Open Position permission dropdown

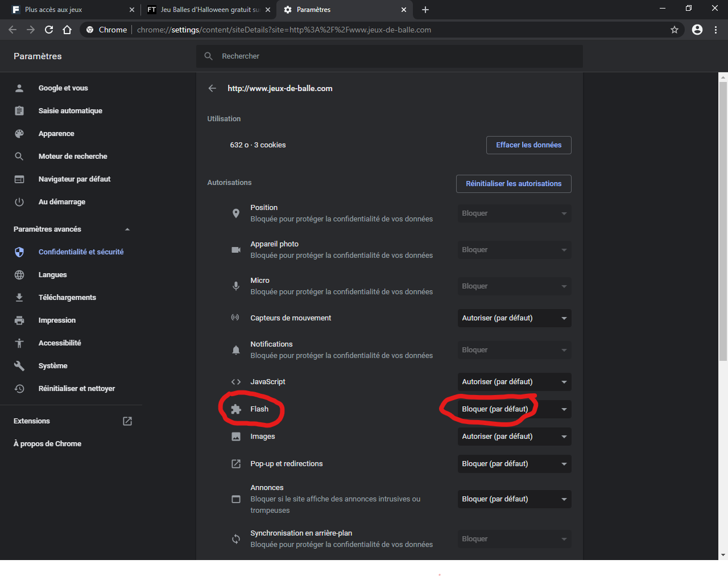tap(514, 213)
